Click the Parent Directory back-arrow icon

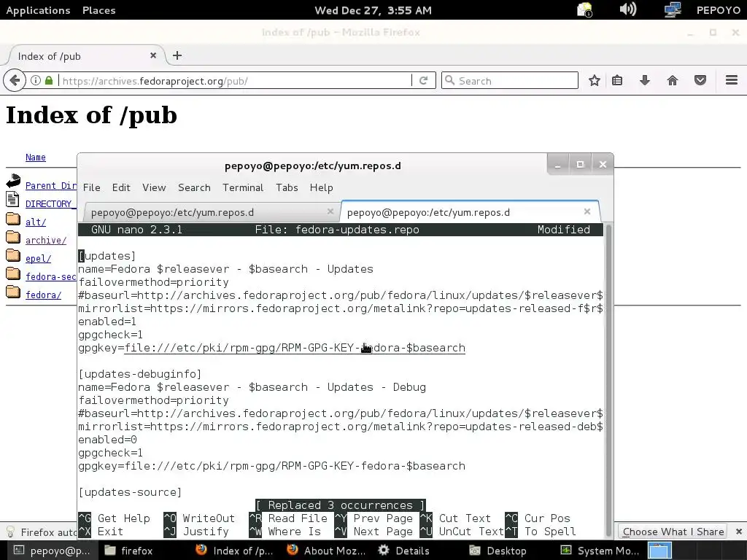tap(13, 181)
